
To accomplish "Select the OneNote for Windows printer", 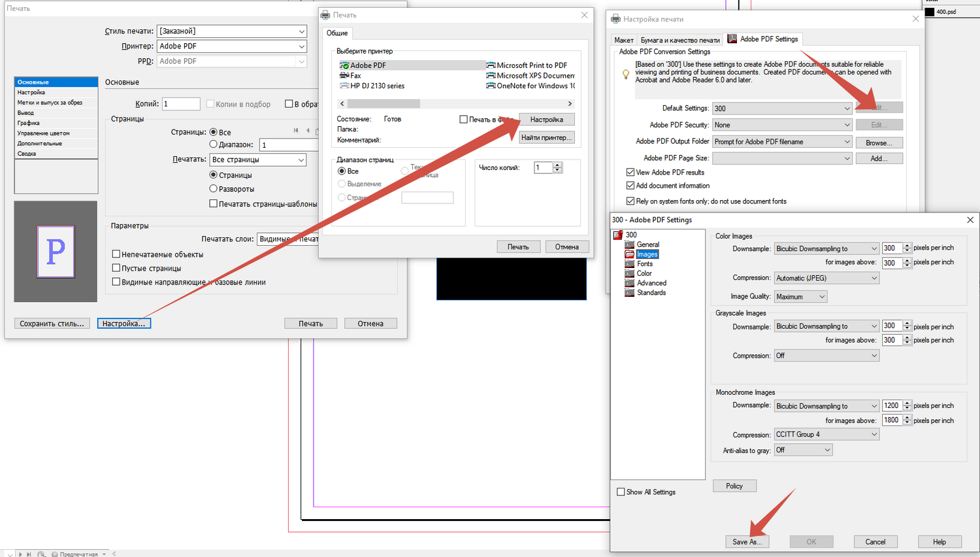I will (x=531, y=86).
